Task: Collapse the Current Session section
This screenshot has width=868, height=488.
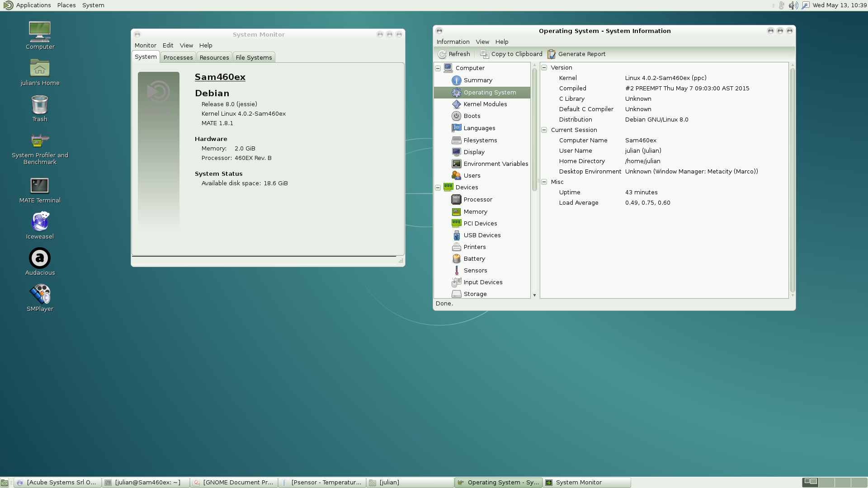Action: pyautogui.click(x=544, y=130)
